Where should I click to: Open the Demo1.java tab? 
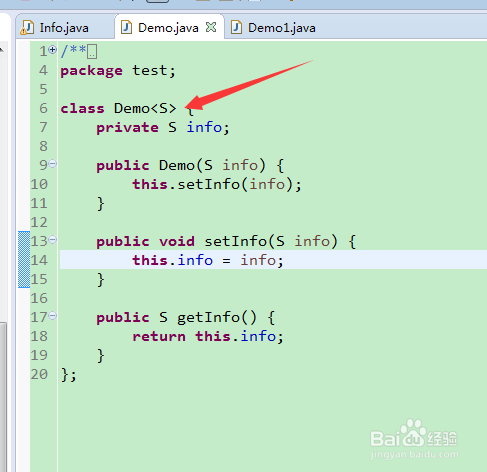tap(282, 28)
